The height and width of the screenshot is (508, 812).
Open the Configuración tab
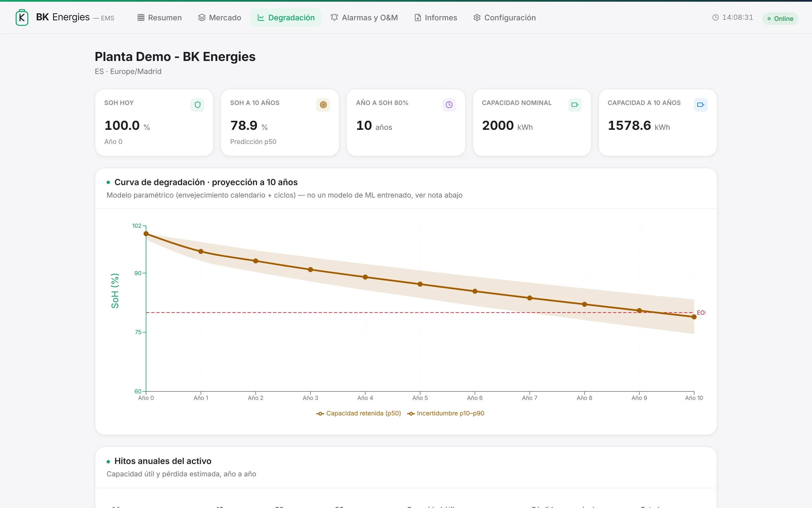505,17
